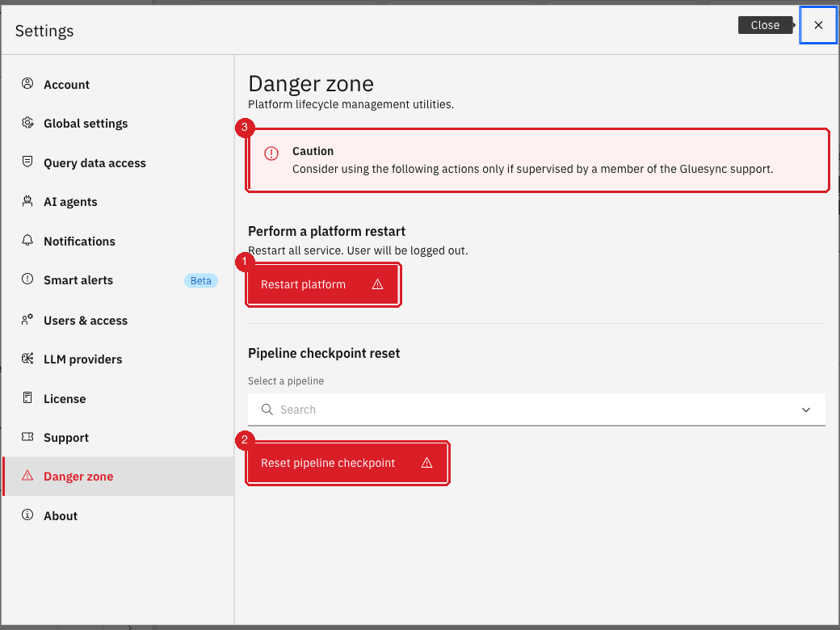This screenshot has width=840, height=630.
Task: Close the Settings dialog with X
Action: pos(818,25)
